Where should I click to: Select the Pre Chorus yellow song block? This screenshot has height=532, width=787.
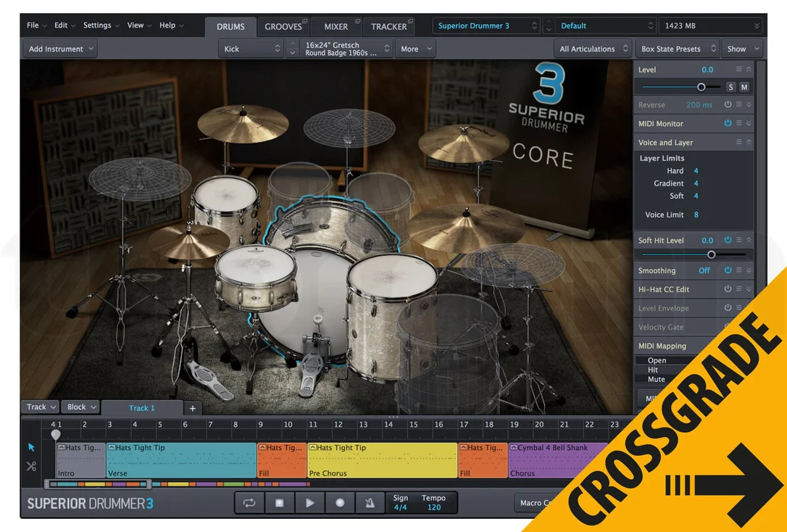click(382, 460)
